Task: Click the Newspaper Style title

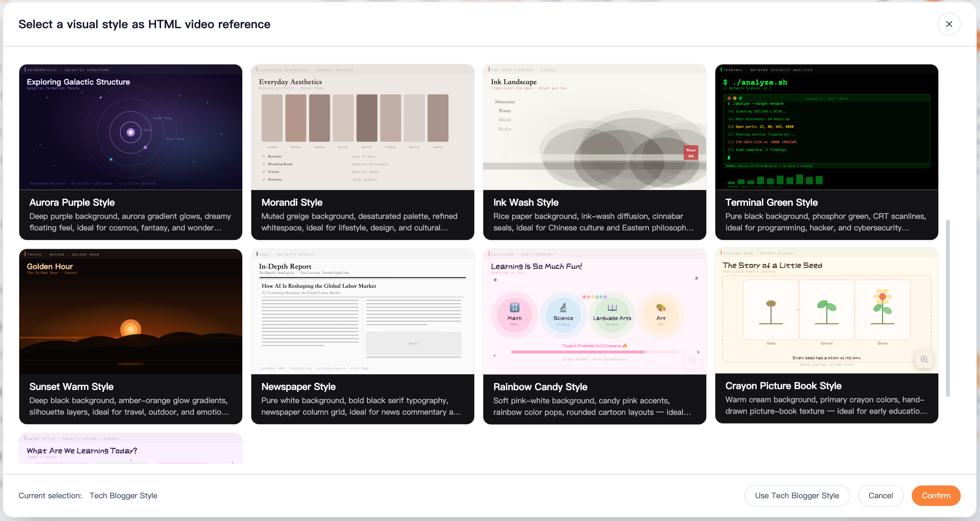Action: click(298, 386)
